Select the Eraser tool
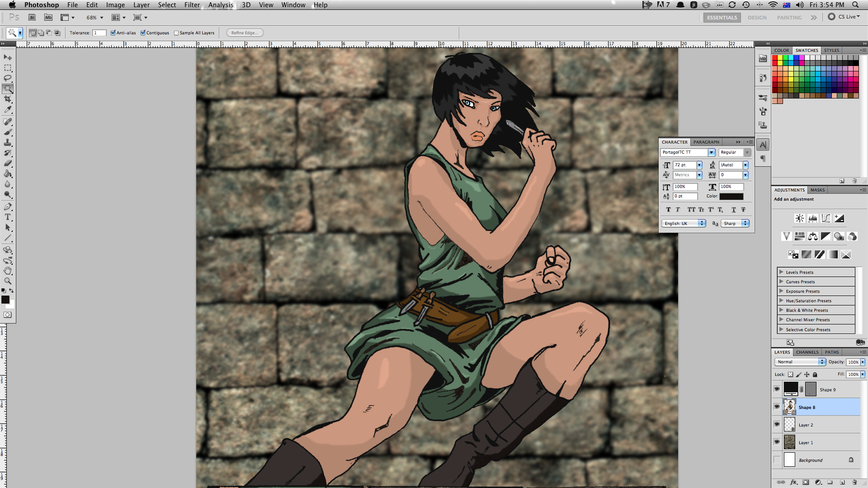Viewport: 868px width, 488px height. pos(8,163)
